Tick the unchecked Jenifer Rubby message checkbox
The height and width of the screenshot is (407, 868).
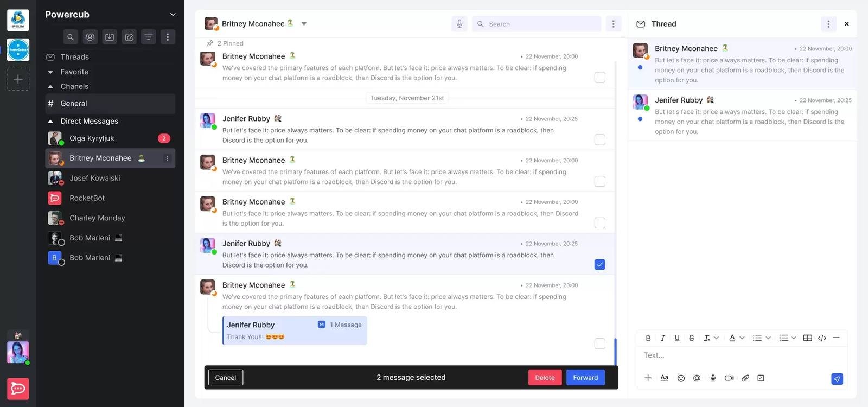click(599, 139)
